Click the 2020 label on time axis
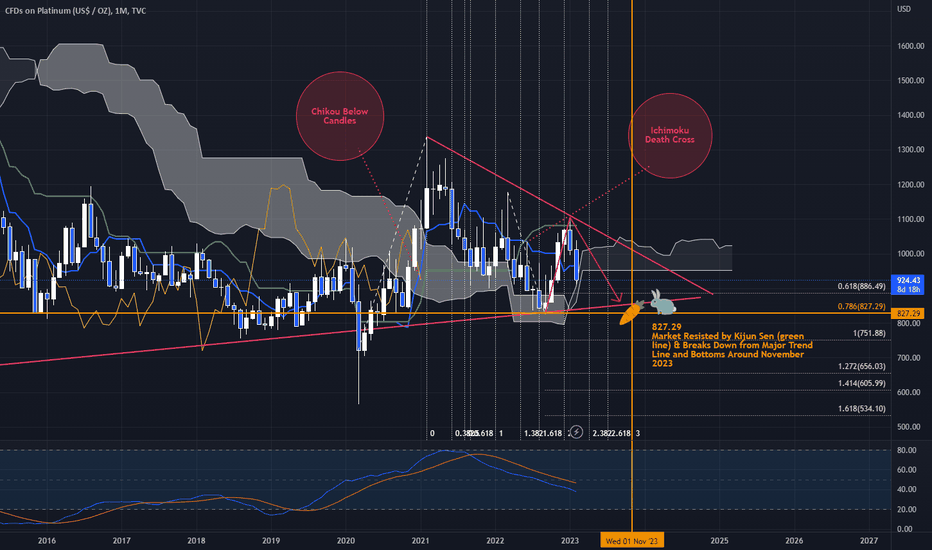 pyautogui.click(x=345, y=540)
